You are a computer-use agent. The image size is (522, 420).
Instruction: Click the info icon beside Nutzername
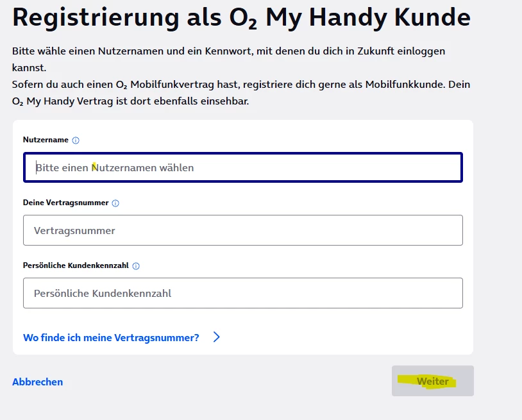coord(76,140)
